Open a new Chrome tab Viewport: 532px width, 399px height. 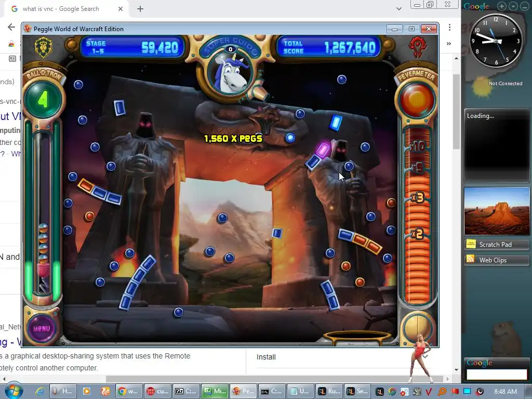pos(140,9)
